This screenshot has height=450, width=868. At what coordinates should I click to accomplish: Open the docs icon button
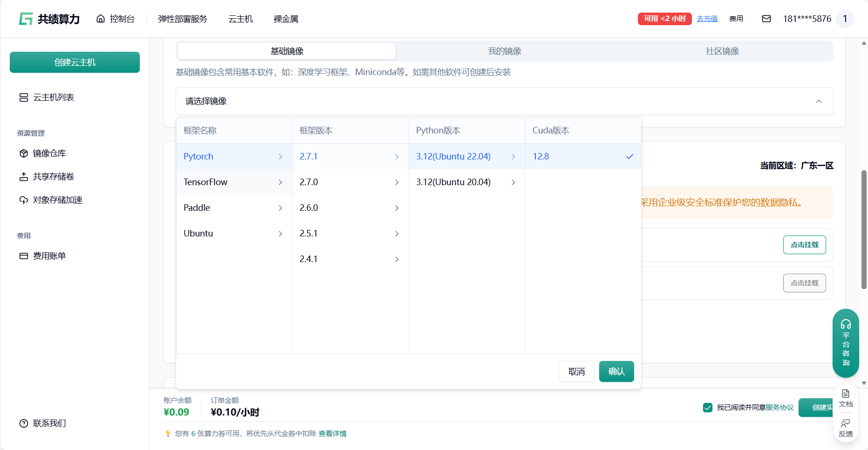tap(845, 398)
